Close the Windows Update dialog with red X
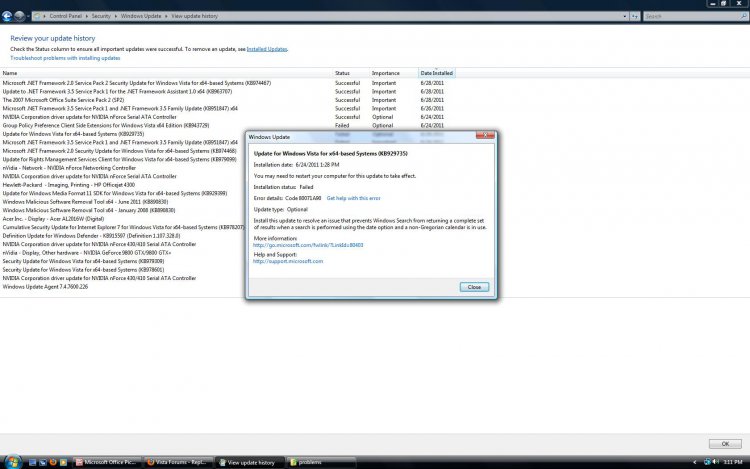This screenshot has height=469, width=750. click(485, 136)
